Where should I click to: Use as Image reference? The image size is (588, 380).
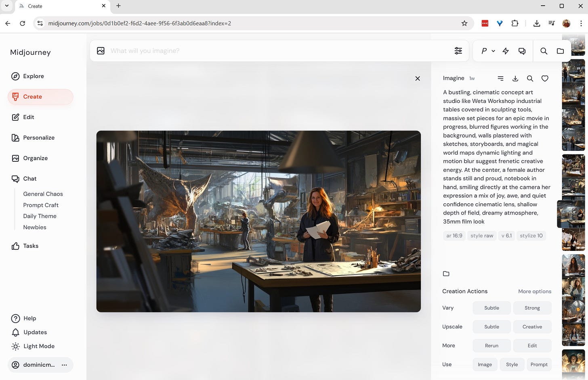pyautogui.click(x=485, y=364)
